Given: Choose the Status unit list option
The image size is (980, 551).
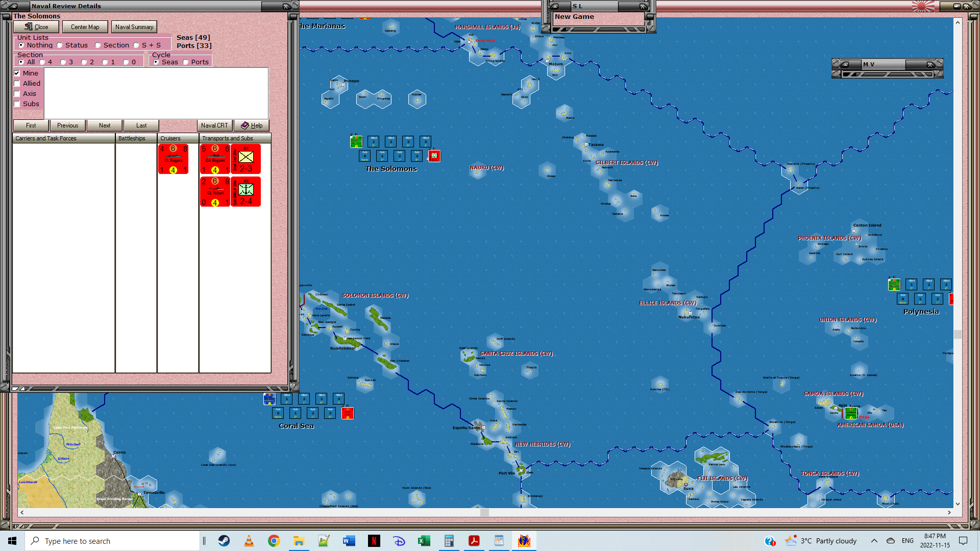Looking at the screenshot, I should 60,45.
